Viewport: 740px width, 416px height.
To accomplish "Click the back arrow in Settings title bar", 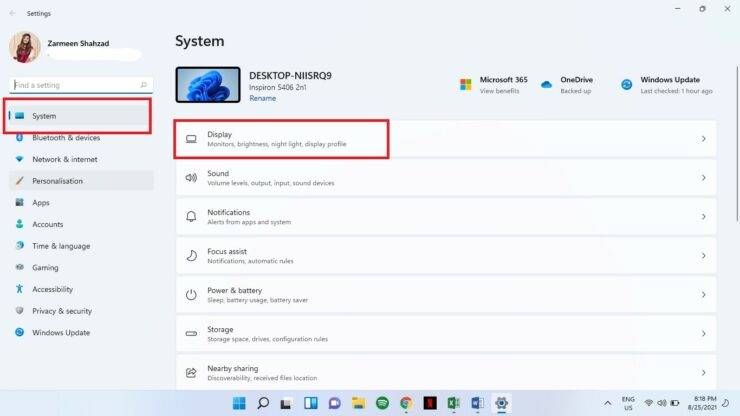I will click(x=12, y=13).
